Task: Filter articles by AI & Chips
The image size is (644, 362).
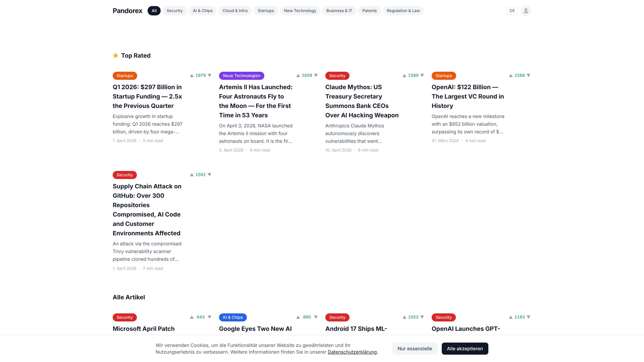Action: click(x=203, y=11)
